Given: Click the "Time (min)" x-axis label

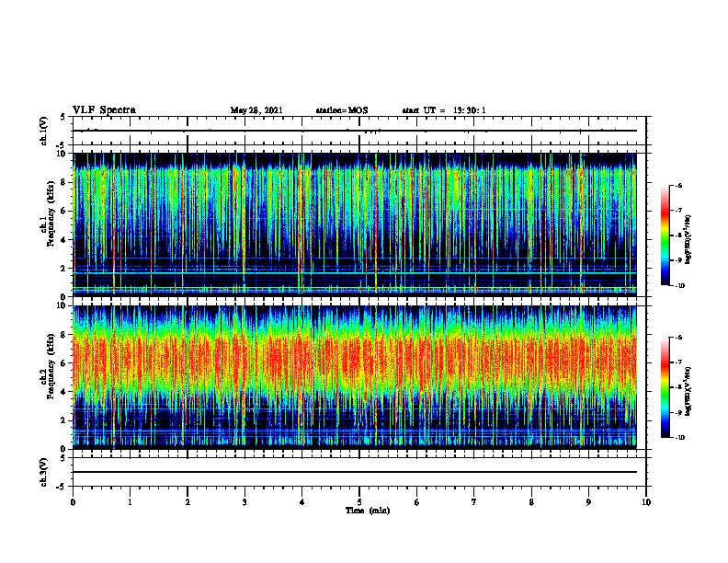Looking at the screenshot, I should tap(368, 511).
